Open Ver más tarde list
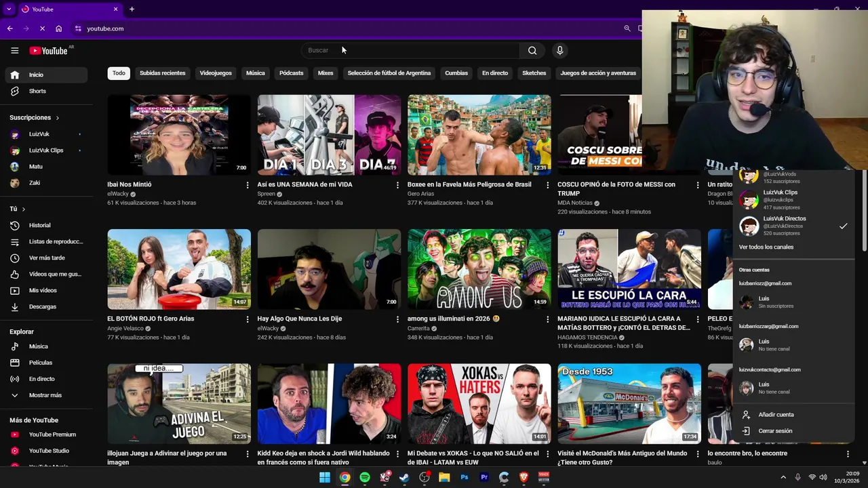The height and width of the screenshot is (488, 868). click(x=46, y=258)
